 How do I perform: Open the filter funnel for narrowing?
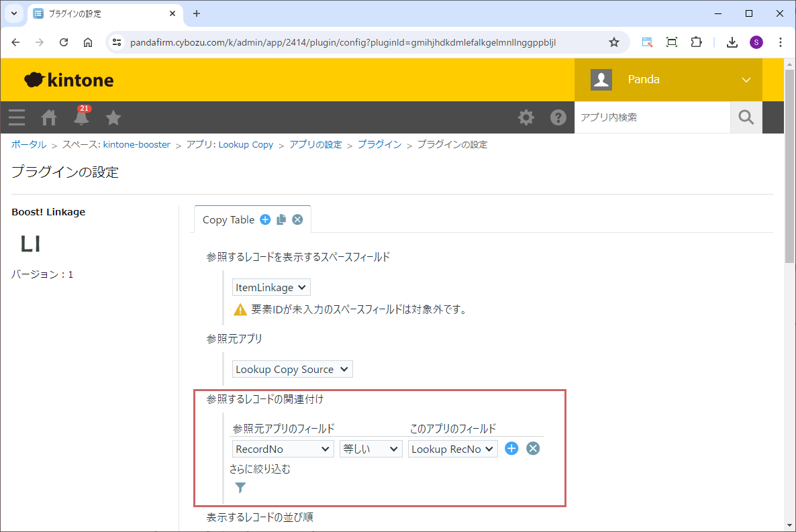click(240, 488)
